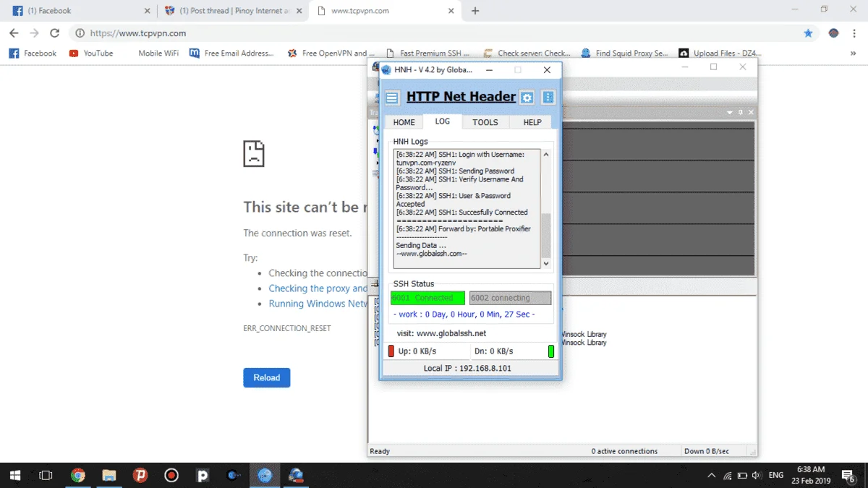The width and height of the screenshot is (868, 488).
Task: Open 'Checking the proxy and' troubleshooting link
Action: tap(318, 288)
